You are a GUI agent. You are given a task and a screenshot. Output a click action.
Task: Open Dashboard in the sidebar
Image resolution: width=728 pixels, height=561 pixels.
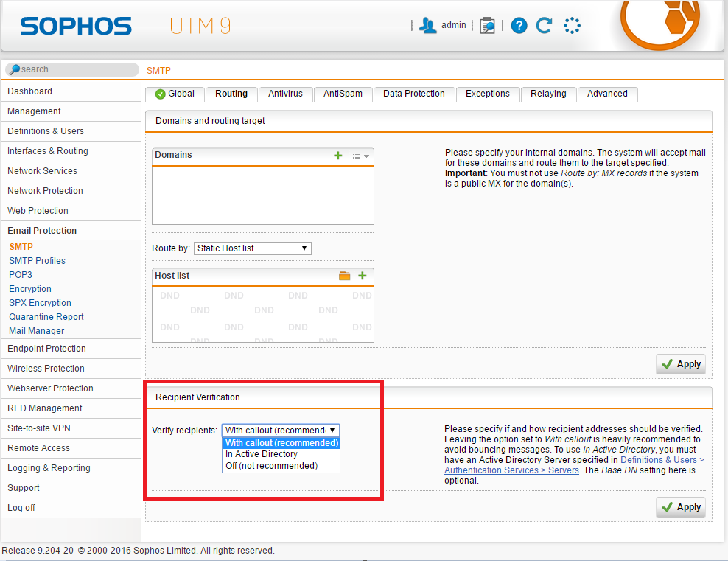coord(71,91)
